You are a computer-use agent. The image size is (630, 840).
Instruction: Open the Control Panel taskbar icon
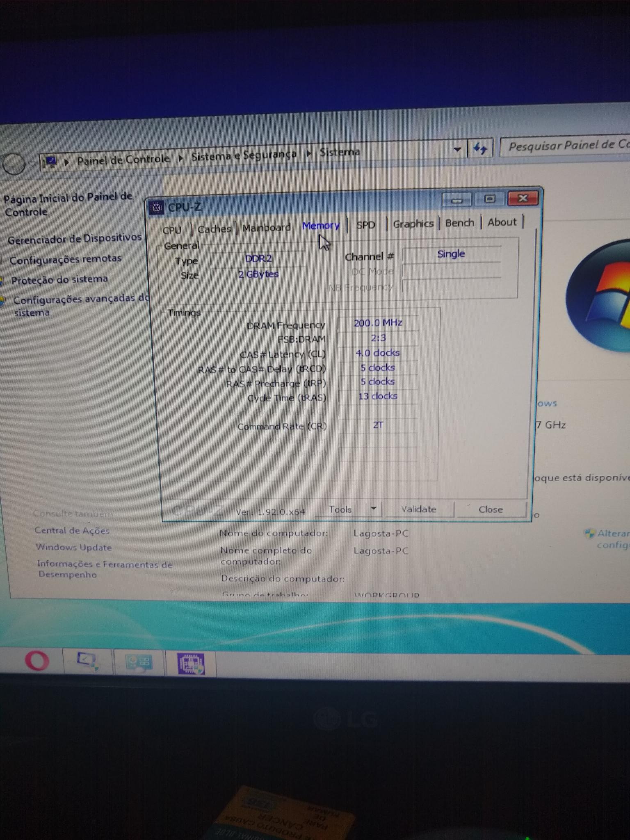[x=139, y=662]
